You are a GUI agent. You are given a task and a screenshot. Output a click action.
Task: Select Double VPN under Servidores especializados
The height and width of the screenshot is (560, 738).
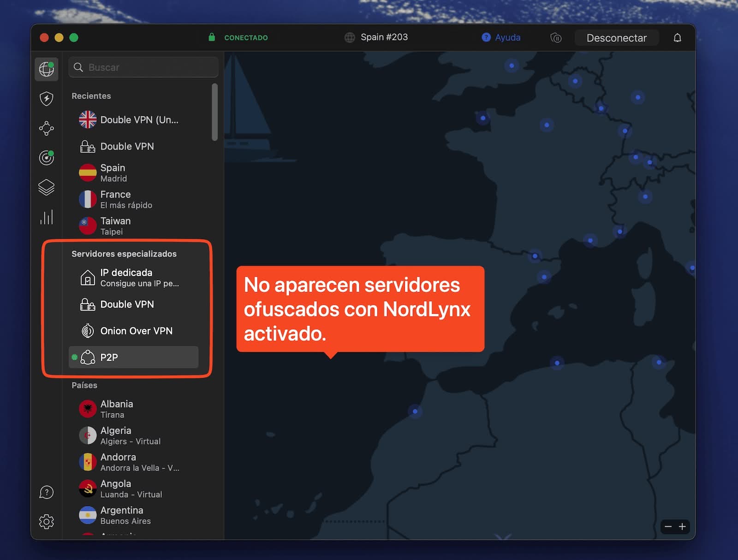[x=134, y=304]
